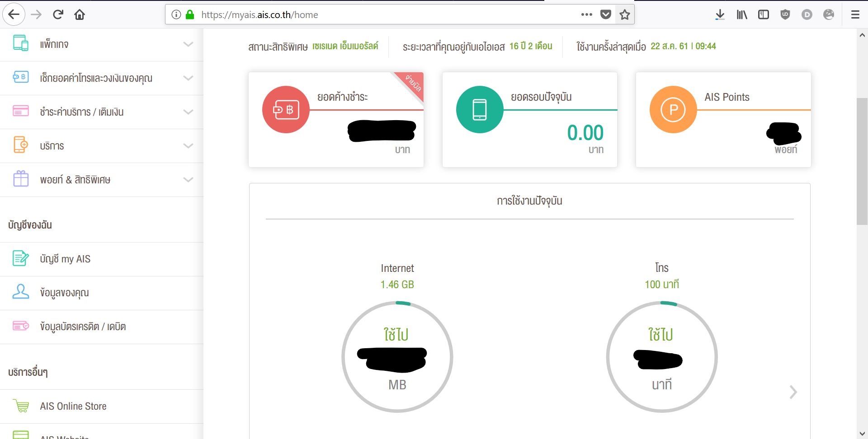The image size is (868, 439).
Task: Click the แพ็กเกจ device icon in sidebar
Action: pyautogui.click(x=21, y=43)
